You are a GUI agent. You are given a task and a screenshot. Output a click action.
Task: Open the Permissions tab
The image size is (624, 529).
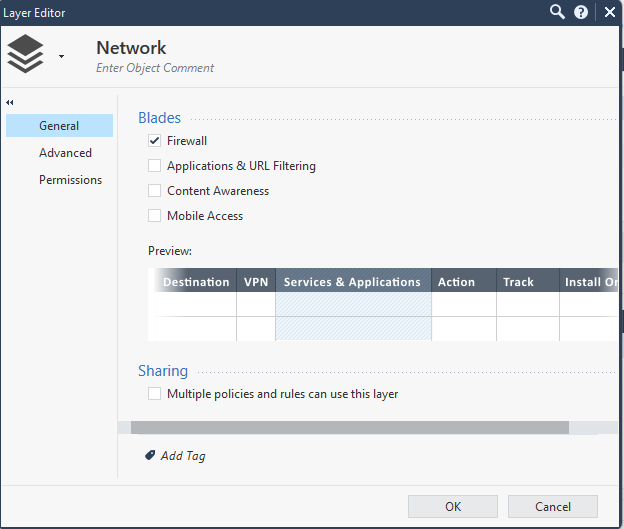[70, 180]
